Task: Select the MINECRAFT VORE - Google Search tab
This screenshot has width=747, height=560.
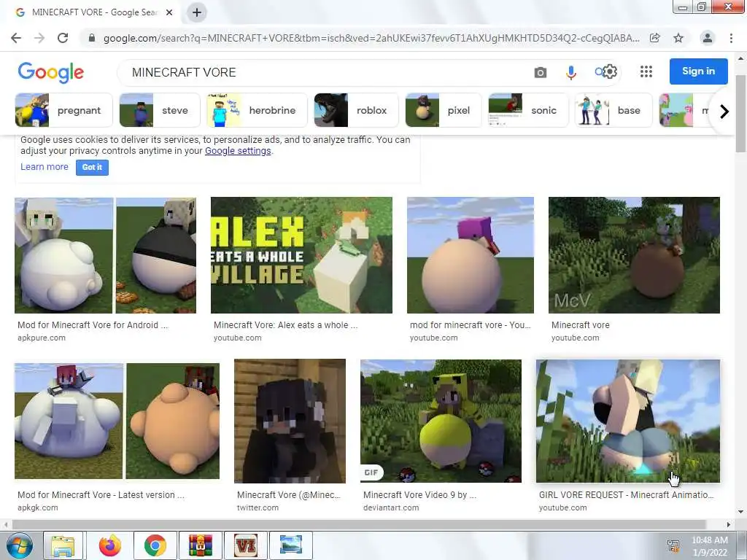Action: (x=94, y=12)
